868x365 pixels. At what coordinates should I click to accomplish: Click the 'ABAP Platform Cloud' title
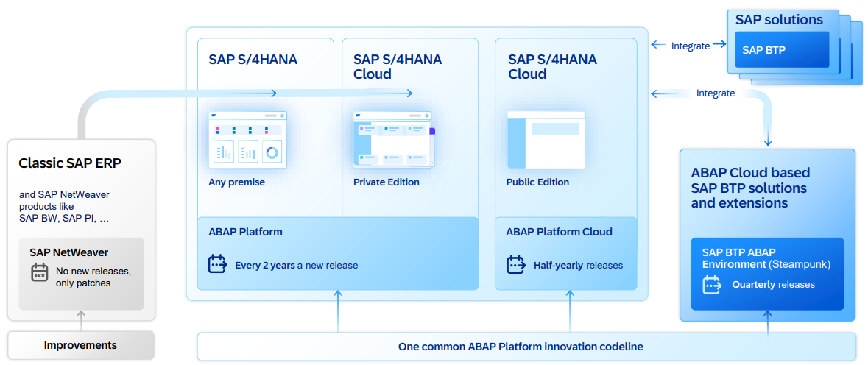(x=559, y=232)
